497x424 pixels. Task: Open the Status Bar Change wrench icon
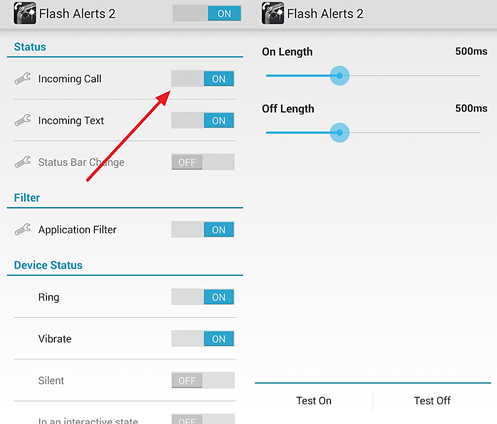(23, 162)
